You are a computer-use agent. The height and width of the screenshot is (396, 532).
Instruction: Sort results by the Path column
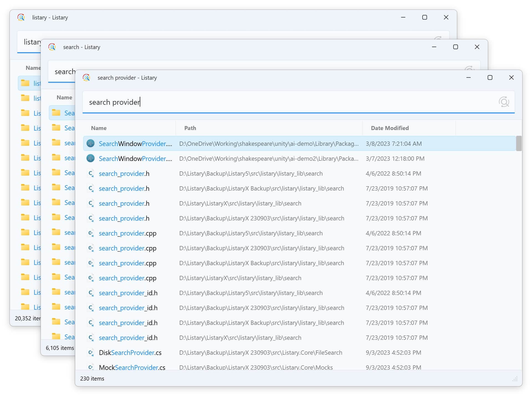pyautogui.click(x=190, y=128)
